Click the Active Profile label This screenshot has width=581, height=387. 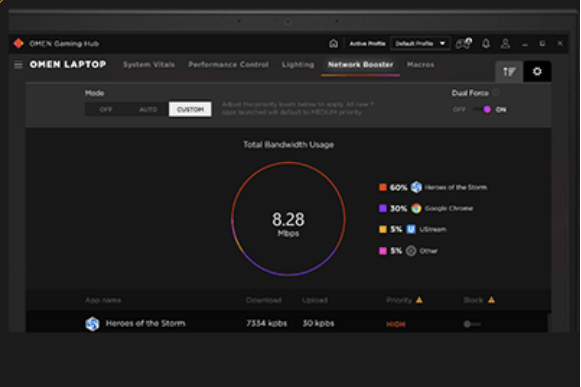pyautogui.click(x=367, y=44)
